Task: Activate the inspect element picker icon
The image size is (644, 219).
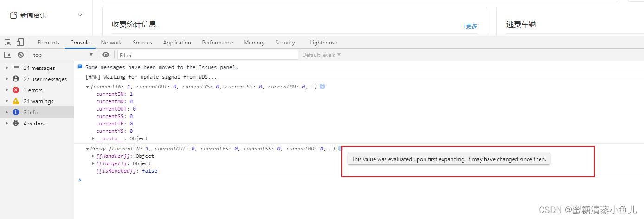Action: (8, 42)
